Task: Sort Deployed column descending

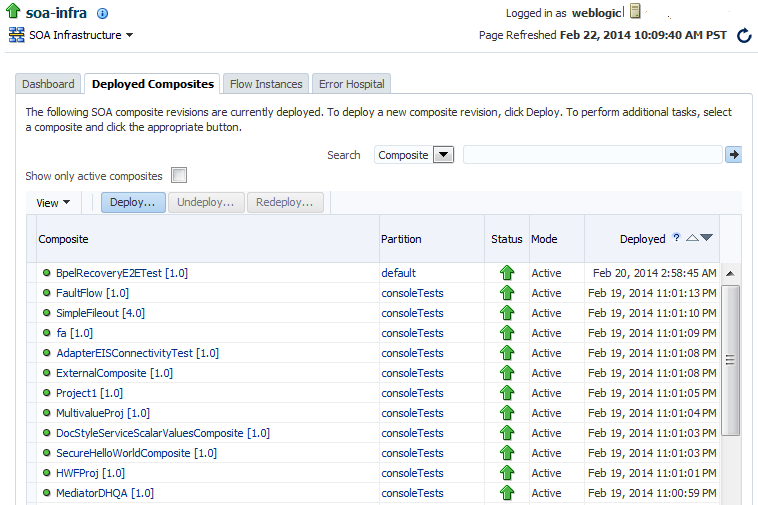Action: (706, 237)
